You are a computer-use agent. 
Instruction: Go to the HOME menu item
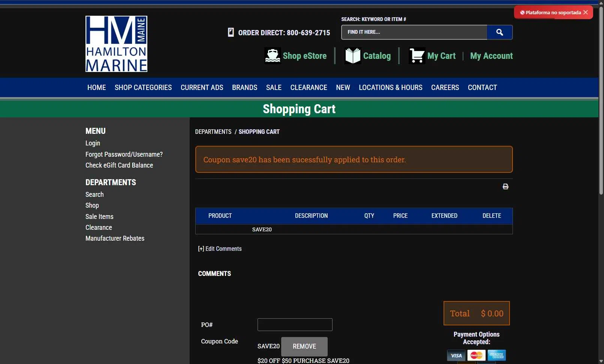pos(97,87)
